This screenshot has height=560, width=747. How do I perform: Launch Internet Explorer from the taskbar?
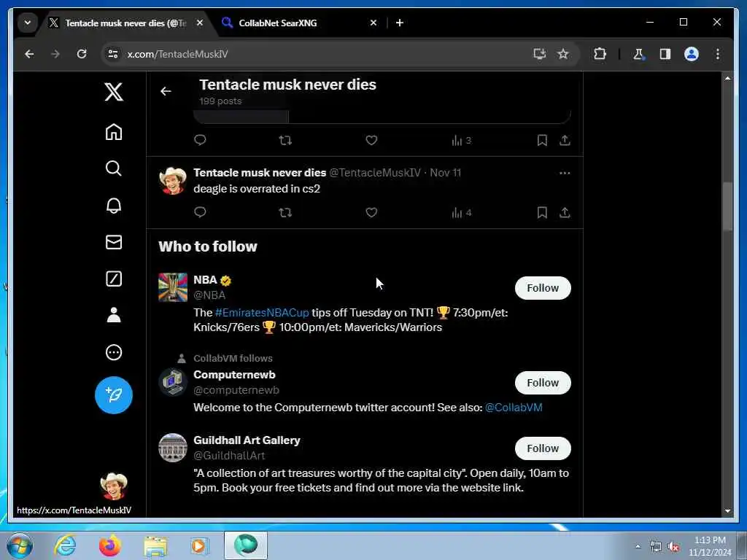point(65,545)
